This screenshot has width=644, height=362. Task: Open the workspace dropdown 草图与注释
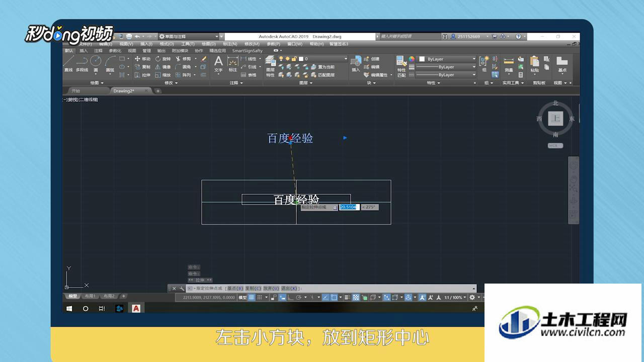tap(189, 37)
